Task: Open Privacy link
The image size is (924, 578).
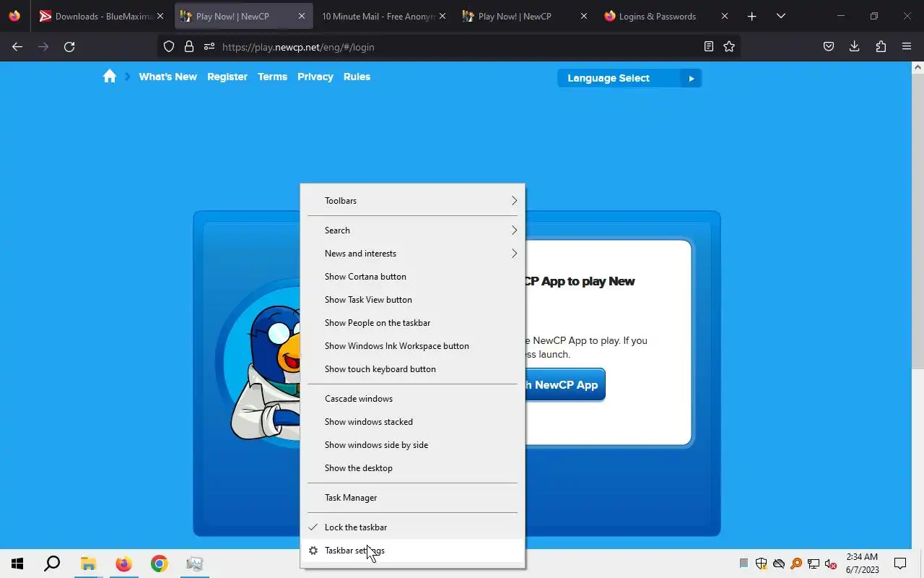Action: pyautogui.click(x=315, y=77)
